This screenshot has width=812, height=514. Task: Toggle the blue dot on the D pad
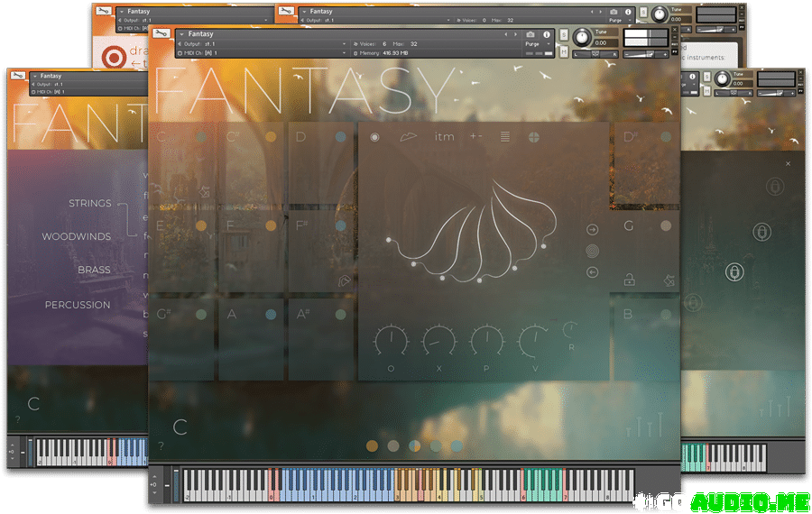340,137
